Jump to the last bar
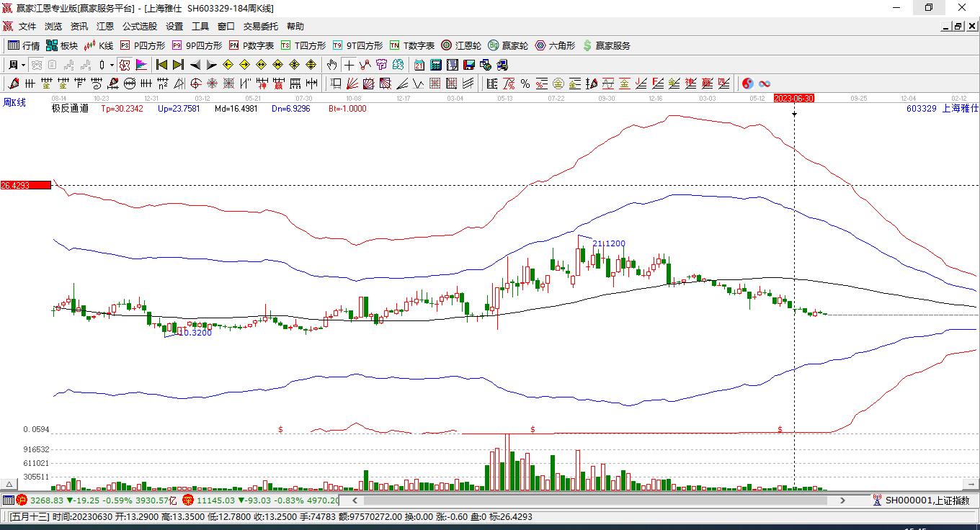980x530 pixels. coord(178,65)
